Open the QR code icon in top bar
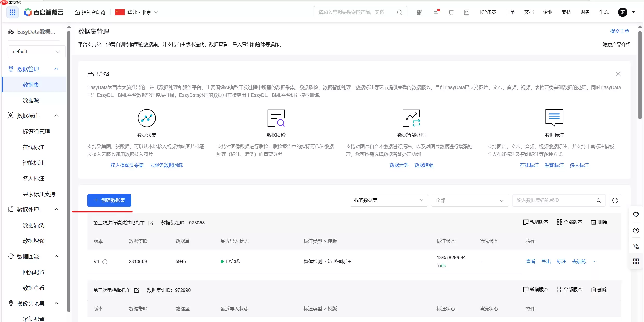The width and height of the screenshot is (644, 322). tap(420, 12)
